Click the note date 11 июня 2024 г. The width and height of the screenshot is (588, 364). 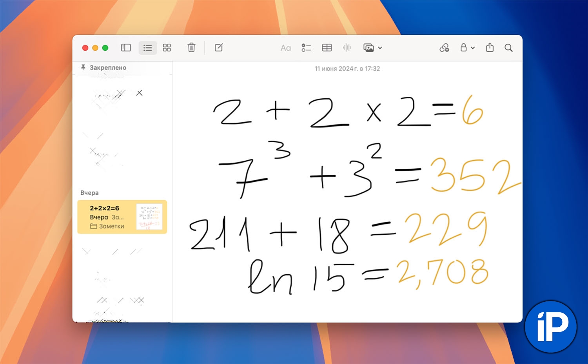pyautogui.click(x=347, y=69)
